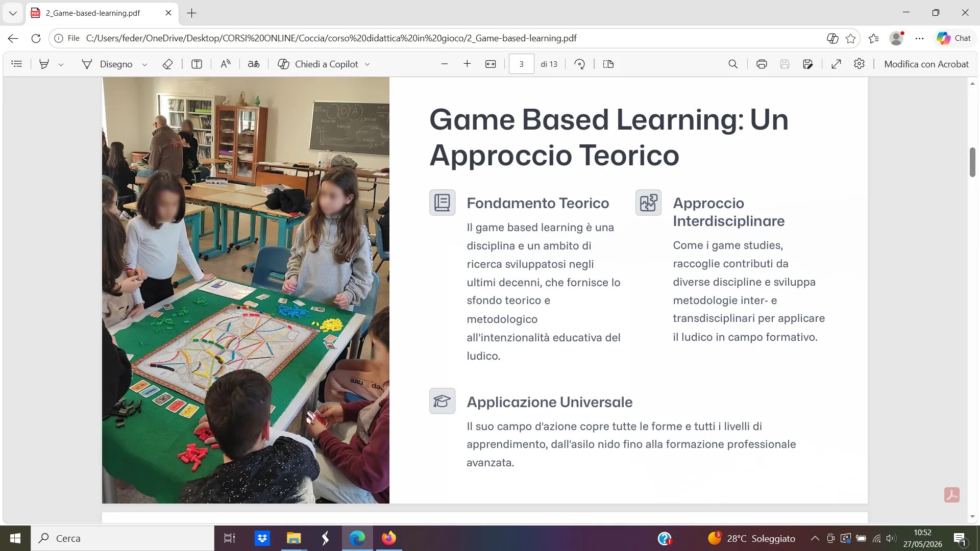The image size is (980, 551).
Task: Open the table of contents sidebar
Action: tap(17, 64)
